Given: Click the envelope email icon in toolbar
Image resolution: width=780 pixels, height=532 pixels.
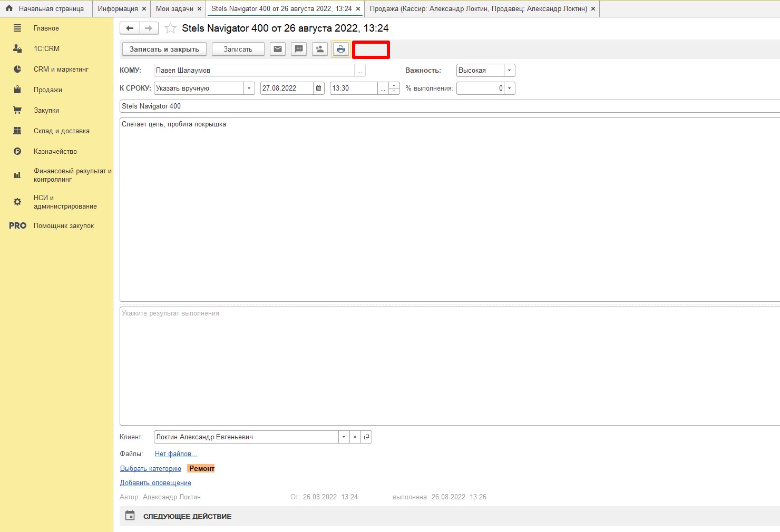Looking at the screenshot, I should (x=278, y=49).
